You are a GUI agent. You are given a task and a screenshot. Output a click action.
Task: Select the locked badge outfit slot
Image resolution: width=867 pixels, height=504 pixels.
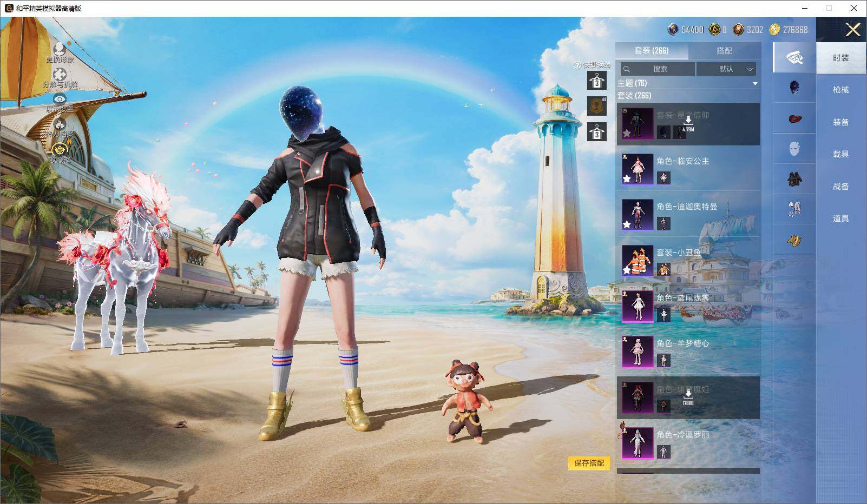click(597, 106)
